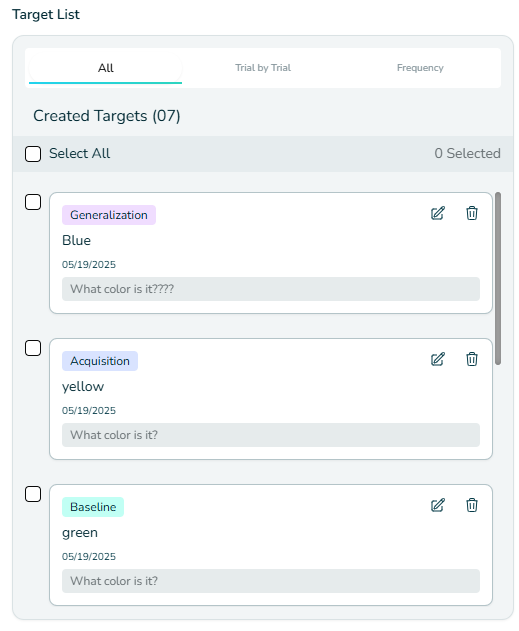Select the Blue target checkbox
The width and height of the screenshot is (519, 631).
pos(33,202)
